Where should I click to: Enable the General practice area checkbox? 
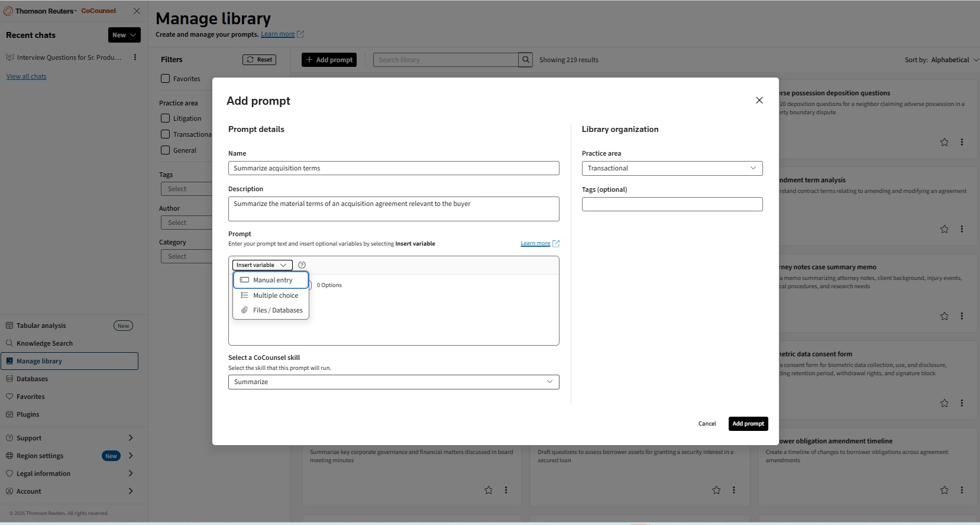[166, 150]
